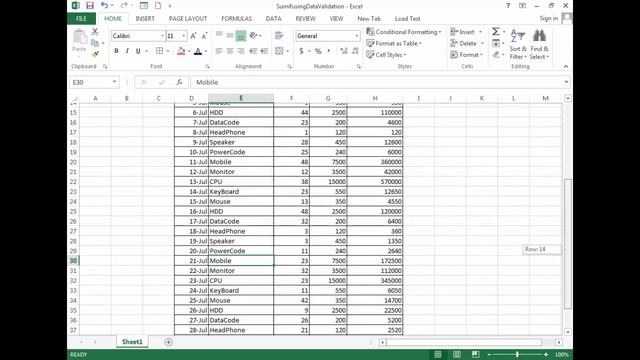The height and width of the screenshot is (360, 640).
Task: Switch to Page Break Preview in status bar
Action: (x=475, y=354)
